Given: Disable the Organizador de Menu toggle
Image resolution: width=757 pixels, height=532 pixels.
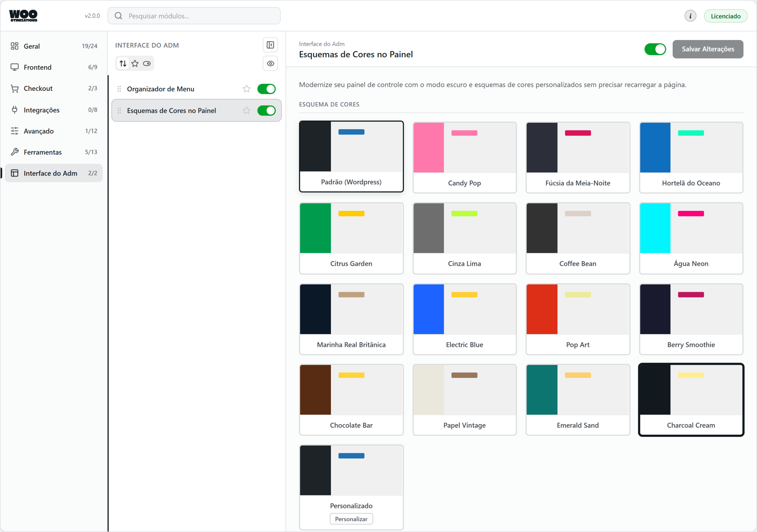Looking at the screenshot, I should tap(266, 89).
